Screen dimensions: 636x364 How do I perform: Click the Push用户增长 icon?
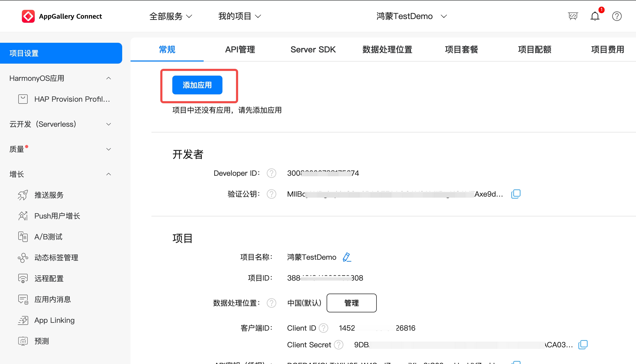coord(23,216)
